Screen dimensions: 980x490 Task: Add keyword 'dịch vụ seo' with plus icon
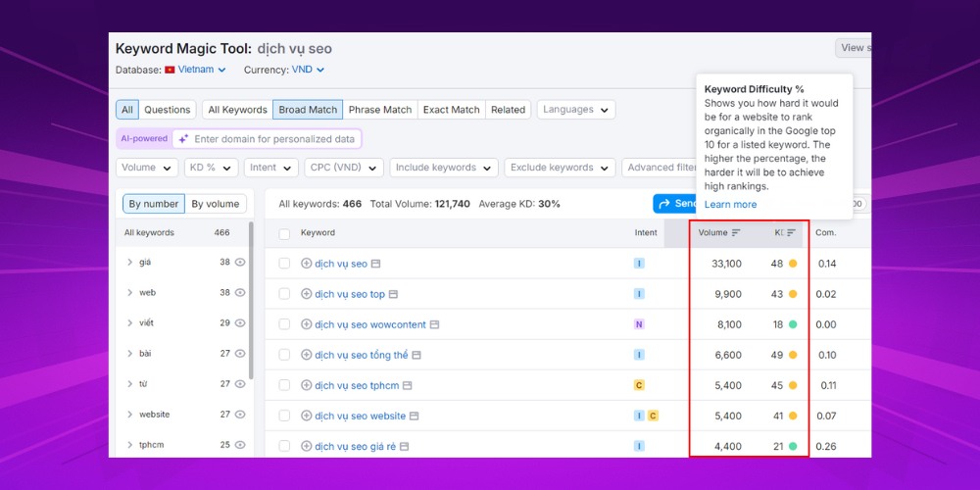pyautogui.click(x=306, y=264)
